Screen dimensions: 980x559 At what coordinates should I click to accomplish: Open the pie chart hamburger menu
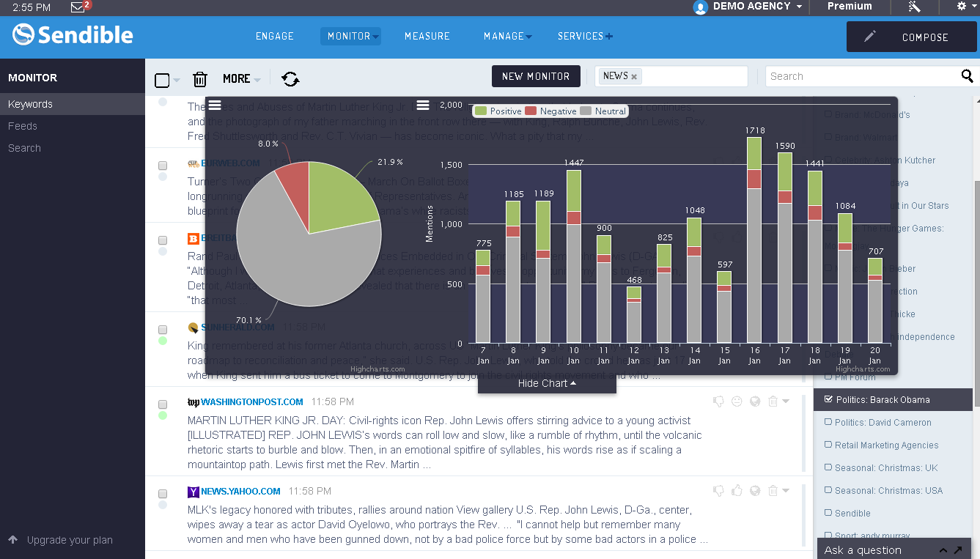point(215,105)
